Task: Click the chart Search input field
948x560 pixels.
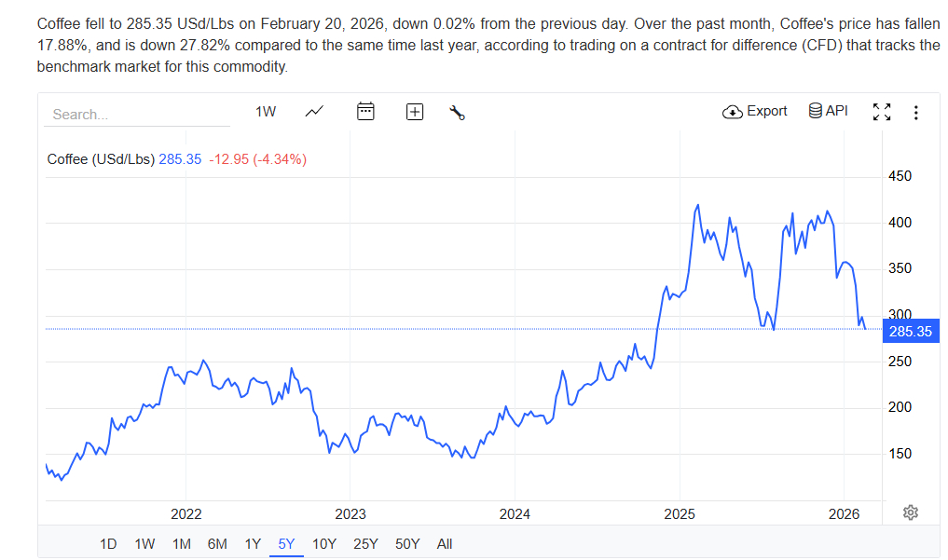Action: [x=136, y=115]
